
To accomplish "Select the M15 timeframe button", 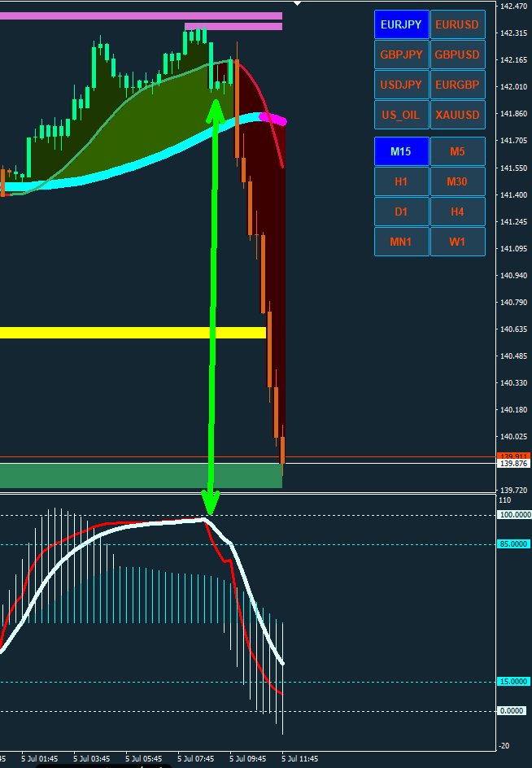I will tap(402, 151).
